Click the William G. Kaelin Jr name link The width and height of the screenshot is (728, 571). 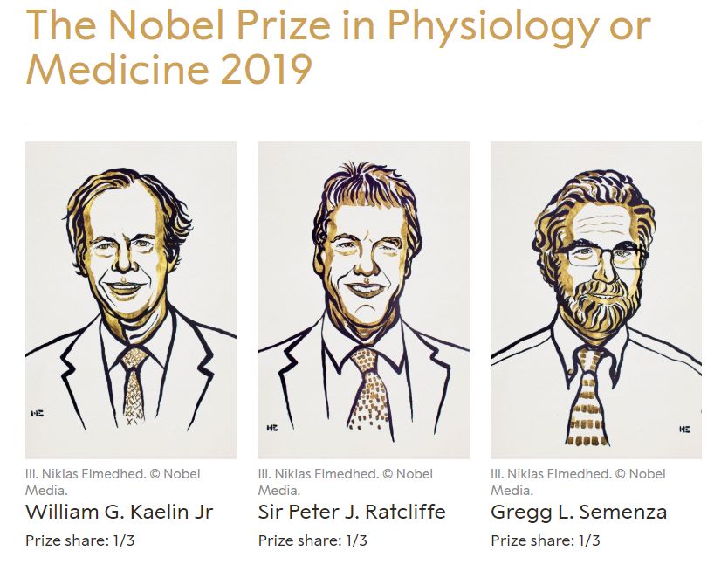pos(120,512)
